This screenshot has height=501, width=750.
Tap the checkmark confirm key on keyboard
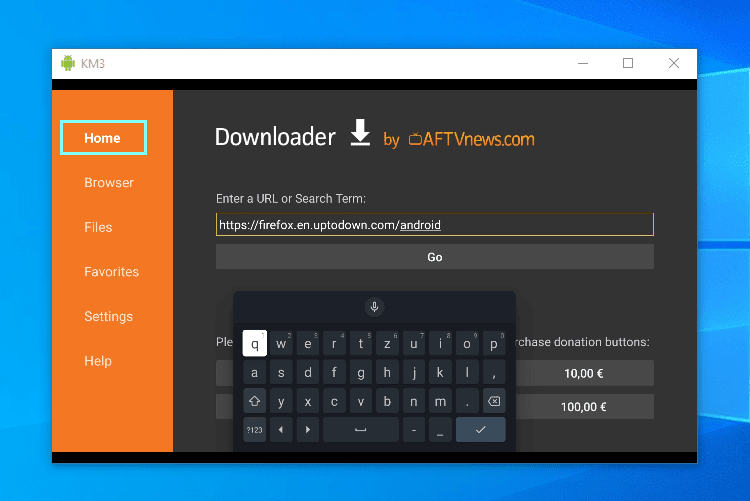[481, 430]
